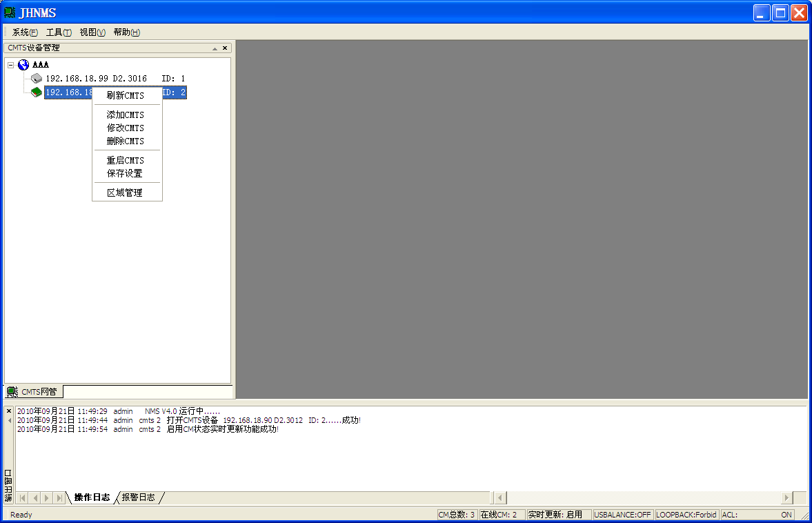This screenshot has height=523, width=812.
Task: Click the vertical 输出窗口 label on log panel
Action: [x=8, y=486]
